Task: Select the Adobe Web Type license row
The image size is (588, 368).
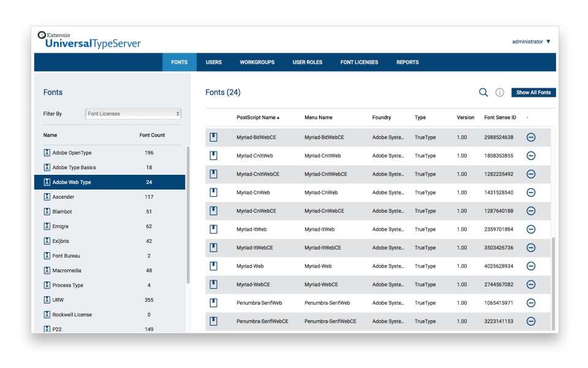Action: point(110,182)
